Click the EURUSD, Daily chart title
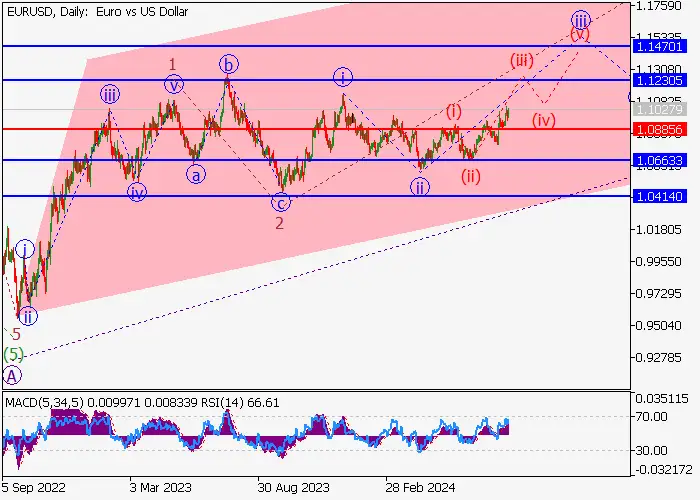The height and width of the screenshot is (500, 700). coord(97,12)
